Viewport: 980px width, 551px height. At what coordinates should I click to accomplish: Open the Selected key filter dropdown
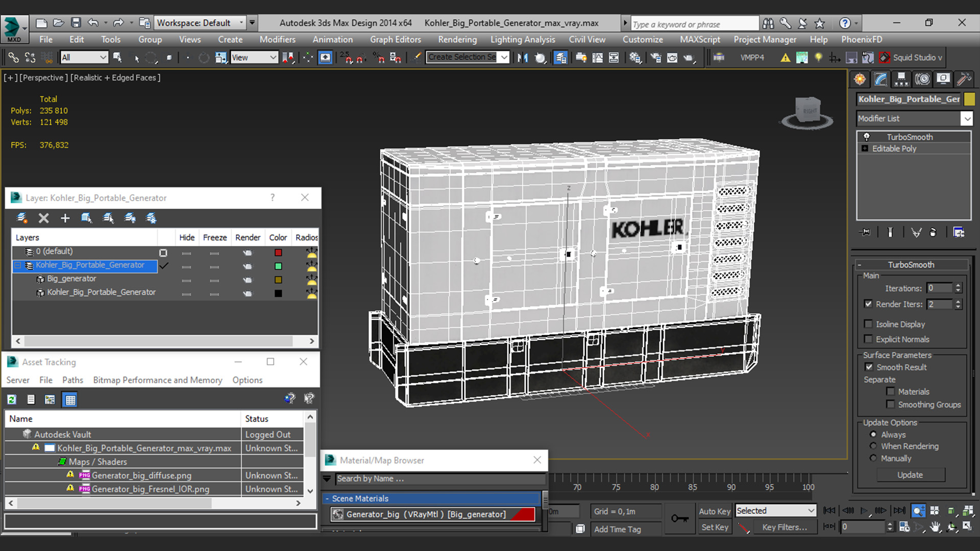point(776,511)
